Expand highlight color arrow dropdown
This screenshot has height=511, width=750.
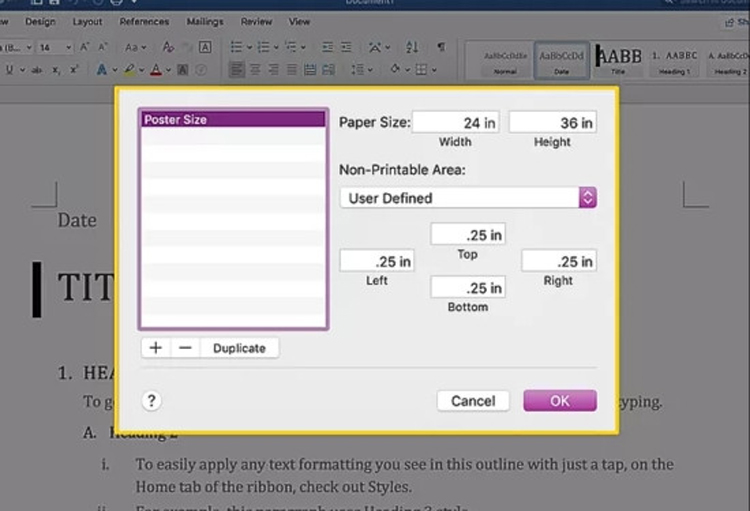[x=142, y=70]
